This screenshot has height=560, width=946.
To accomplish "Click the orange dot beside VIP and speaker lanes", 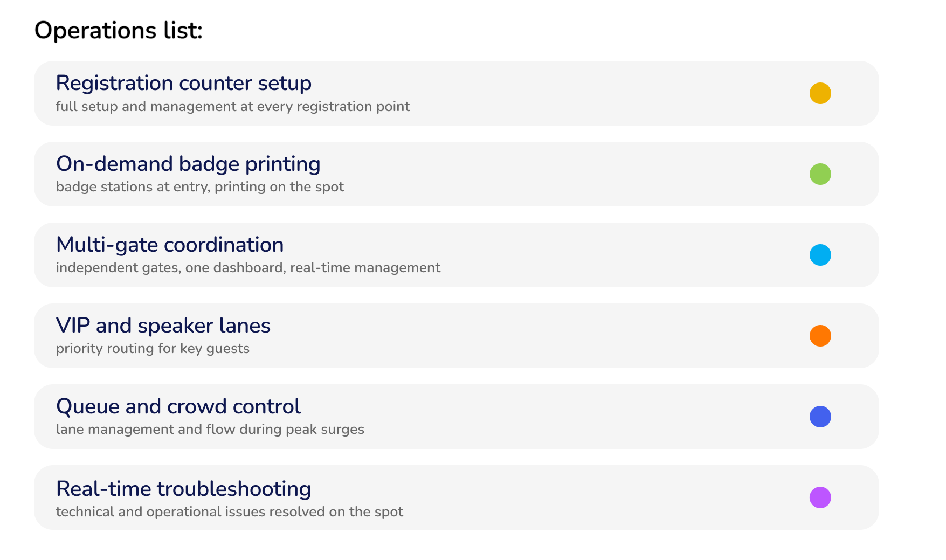I will click(x=820, y=336).
